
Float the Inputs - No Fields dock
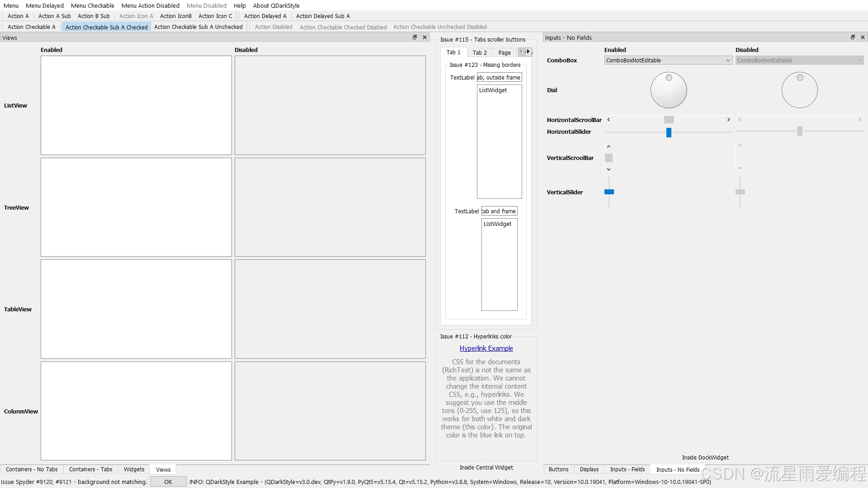(x=853, y=38)
